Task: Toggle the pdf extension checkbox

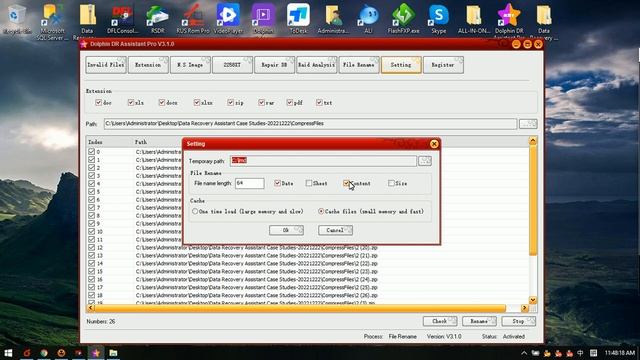Action: click(289, 102)
